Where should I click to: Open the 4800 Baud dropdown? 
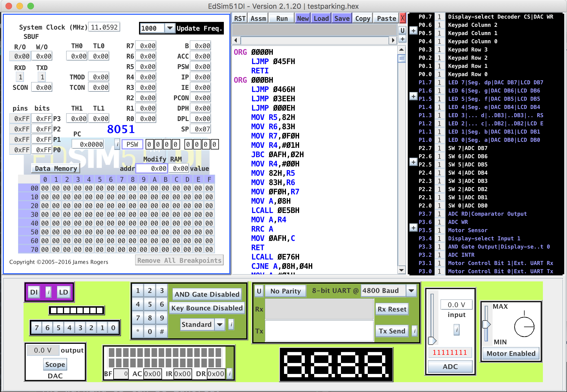tap(411, 291)
